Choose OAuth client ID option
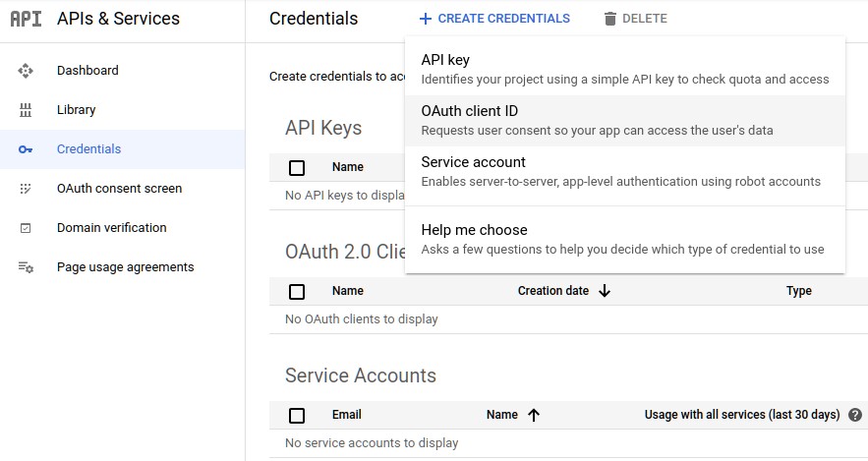The image size is (868, 461). pos(625,121)
